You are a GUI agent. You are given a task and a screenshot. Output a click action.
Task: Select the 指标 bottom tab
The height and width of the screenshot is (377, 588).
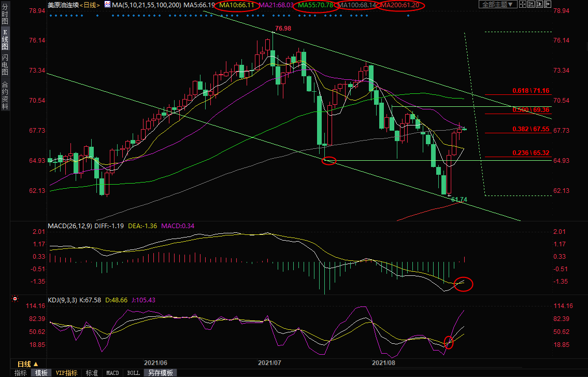pos(21,373)
